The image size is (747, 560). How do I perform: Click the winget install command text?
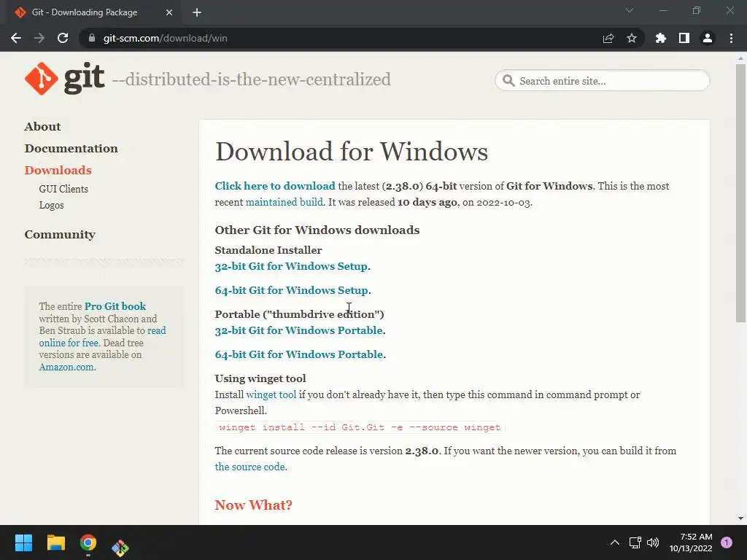click(360, 427)
